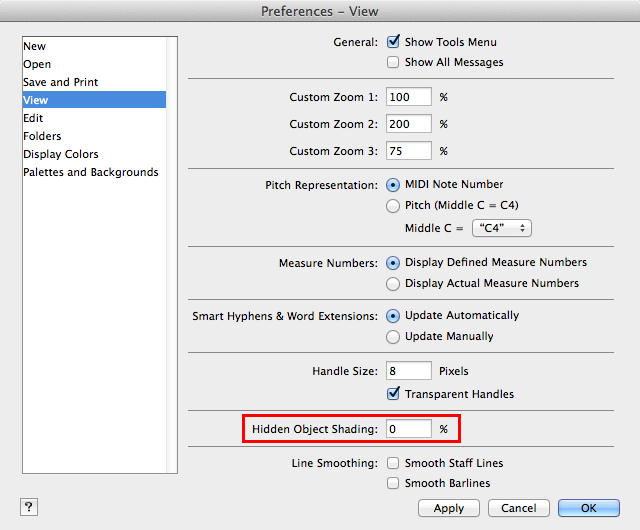The image size is (640, 530).
Task: Toggle the Show Tools Menu checkbox
Action: 393,42
